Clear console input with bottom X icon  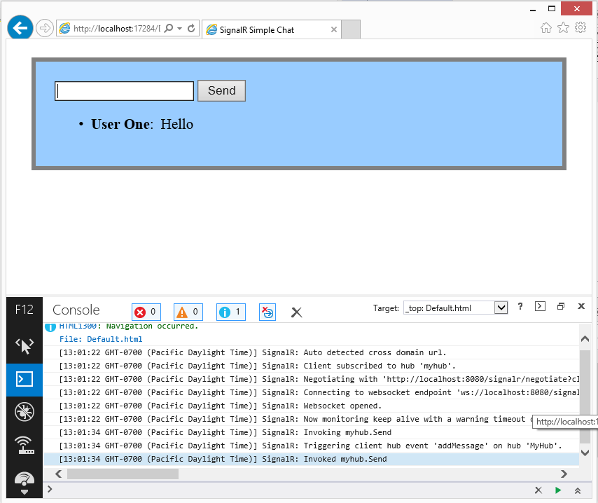538,490
